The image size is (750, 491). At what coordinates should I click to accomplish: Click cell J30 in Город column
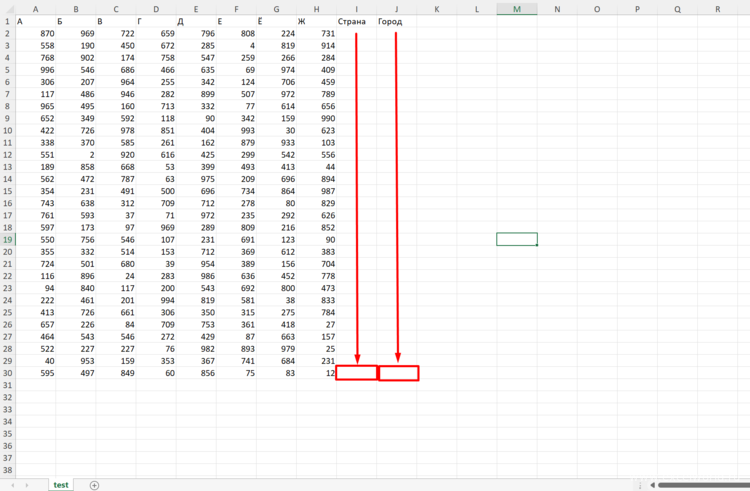pyautogui.click(x=398, y=373)
